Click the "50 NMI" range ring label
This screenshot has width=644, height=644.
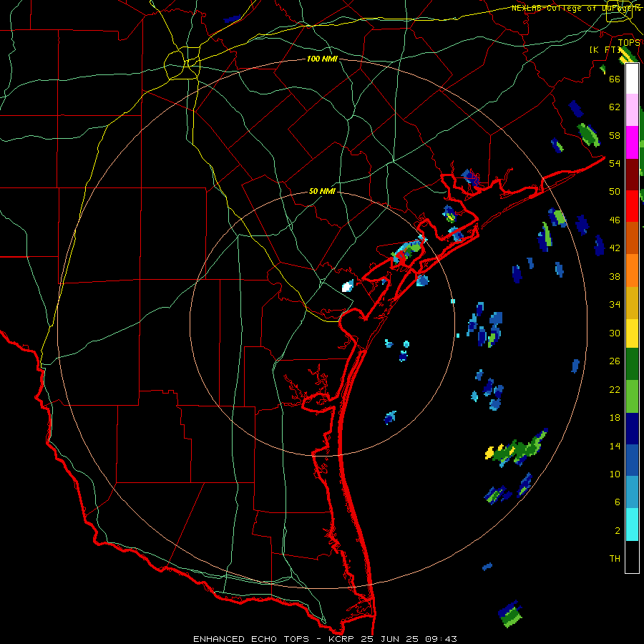322,191
